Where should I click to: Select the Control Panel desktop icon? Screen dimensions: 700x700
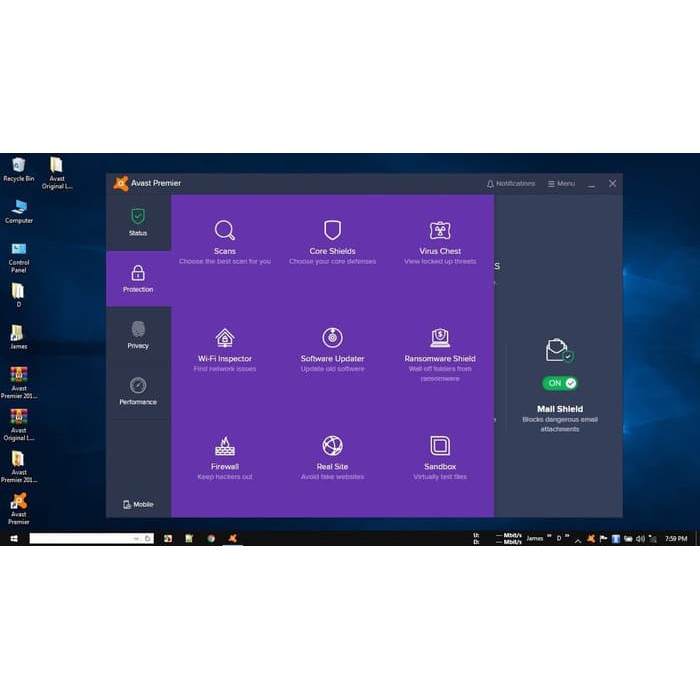[x=18, y=258]
